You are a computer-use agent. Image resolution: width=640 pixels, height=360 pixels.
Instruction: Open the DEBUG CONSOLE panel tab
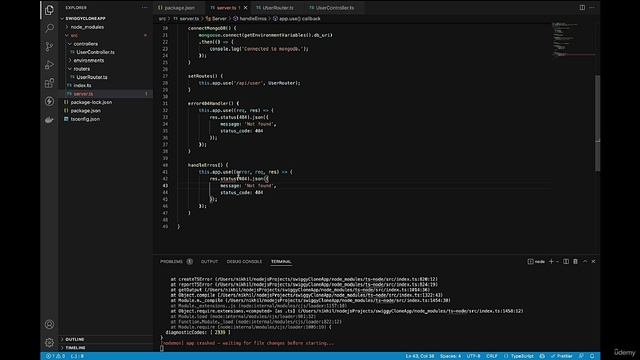(x=244, y=262)
